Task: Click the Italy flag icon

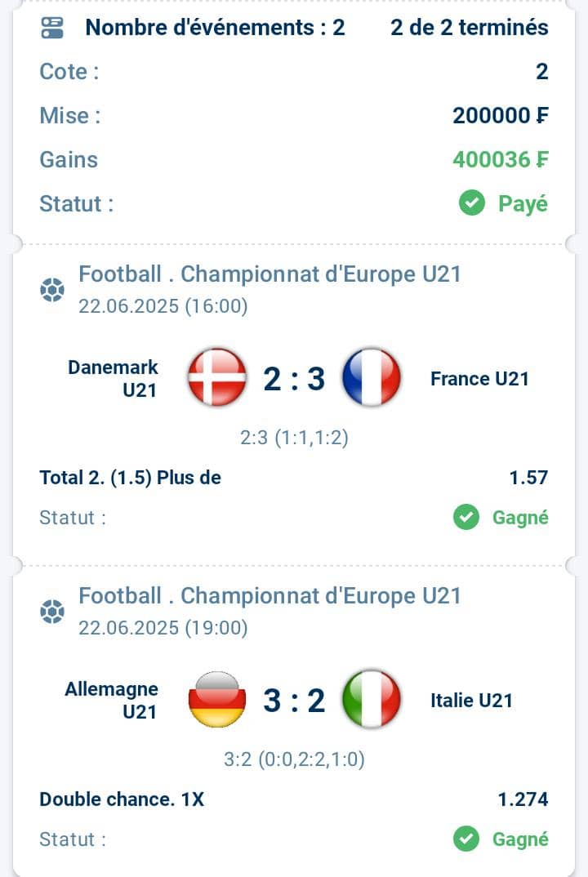Action: [x=372, y=699]
